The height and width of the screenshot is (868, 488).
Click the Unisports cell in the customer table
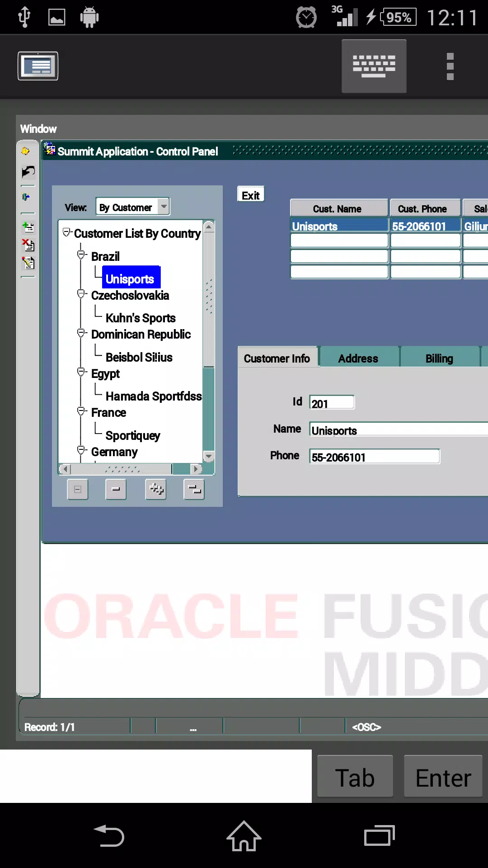click(339, 225)
